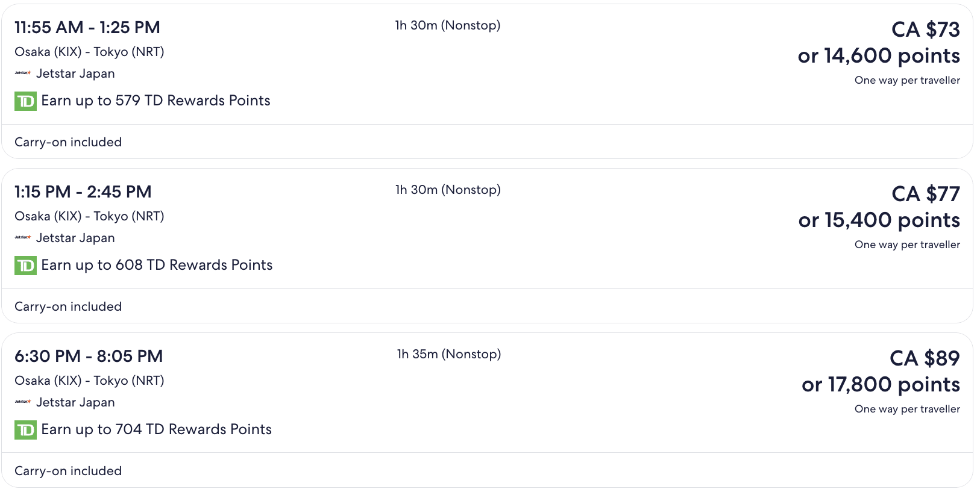Click the Jetstar logo on the 6:30 PM flight
Screen dimensions: 980x495
tap(23, 402)
